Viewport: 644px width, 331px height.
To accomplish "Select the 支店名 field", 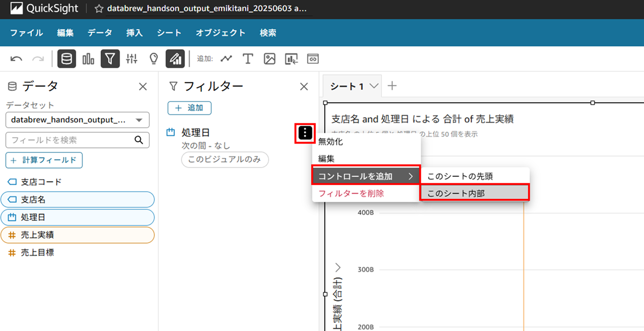I will (78, 200).
